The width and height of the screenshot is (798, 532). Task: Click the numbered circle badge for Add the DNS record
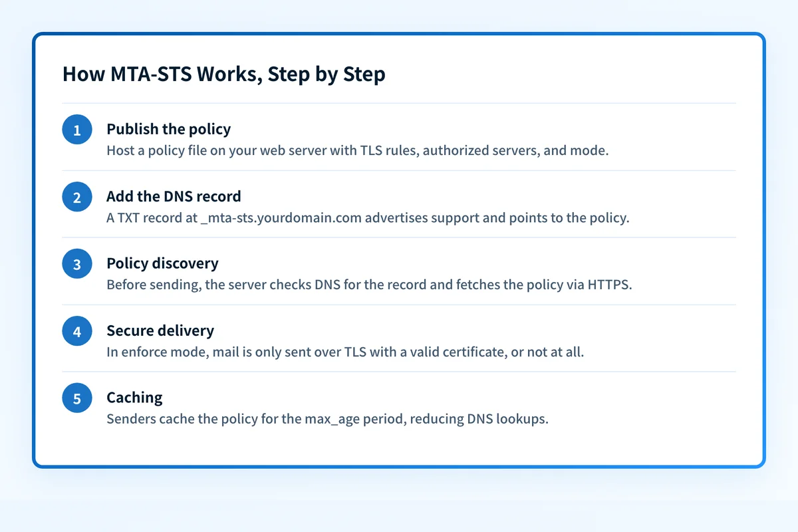coord(77,197)
